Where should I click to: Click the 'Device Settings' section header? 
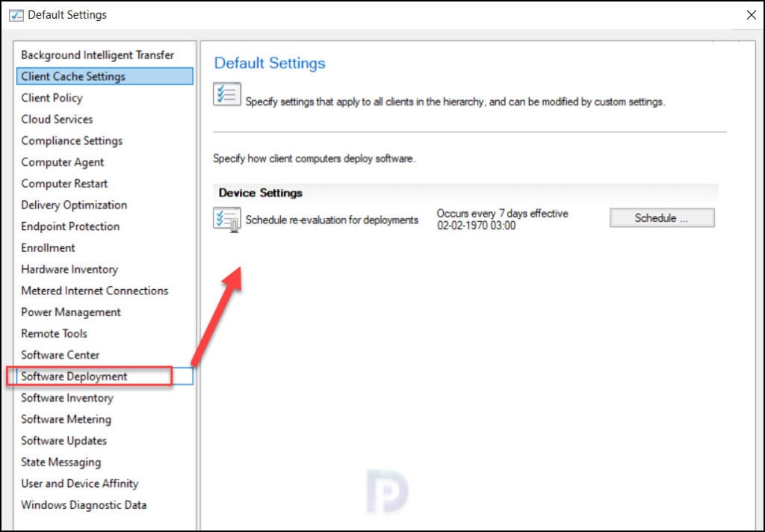click(x=261, y=193)
